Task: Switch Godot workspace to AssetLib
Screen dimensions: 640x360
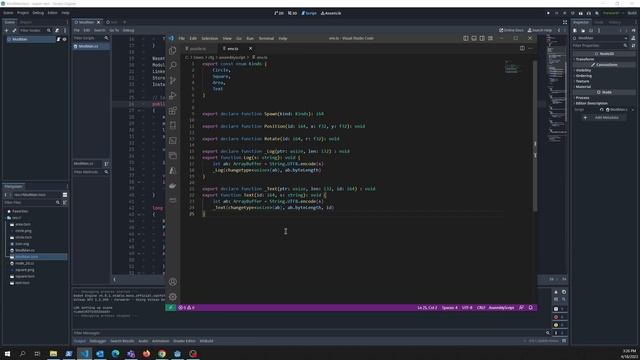Action: 331,13
